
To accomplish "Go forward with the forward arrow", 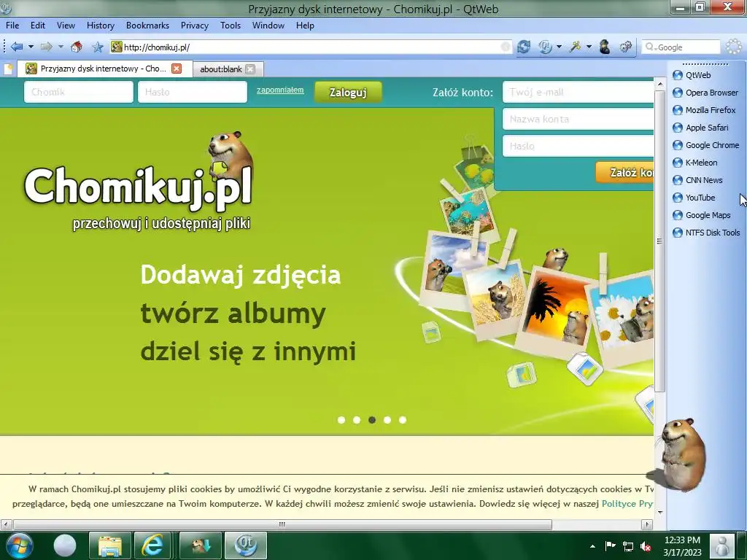I will 47,47.
